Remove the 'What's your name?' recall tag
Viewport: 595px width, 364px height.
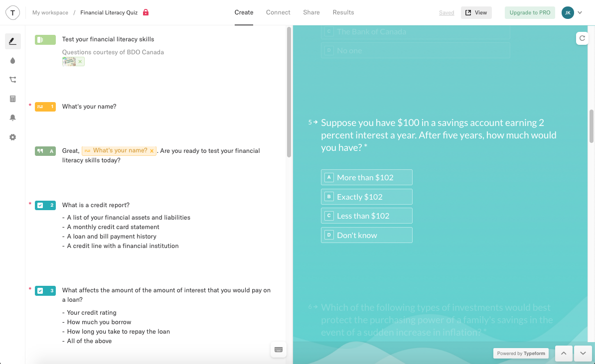152,151
